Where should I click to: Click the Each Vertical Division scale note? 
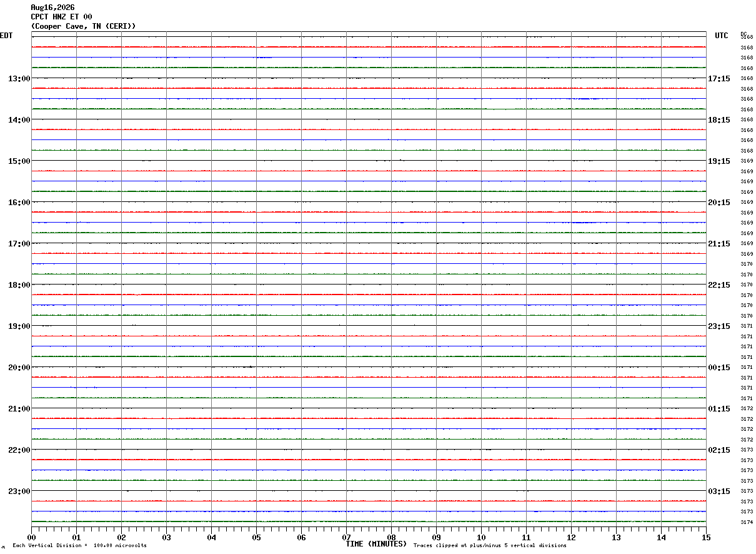(x=79, y=546)
